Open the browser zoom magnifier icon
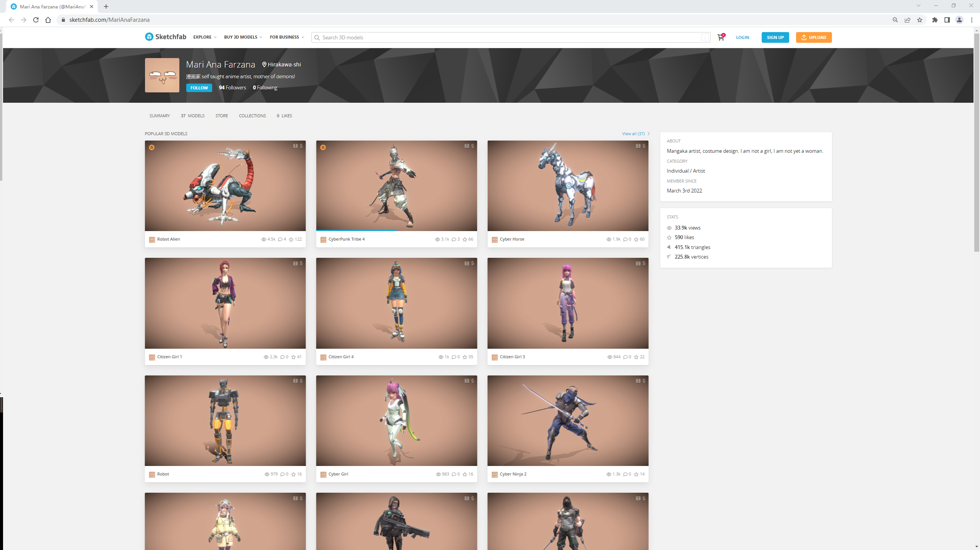Image resolution: width=980 pixels, height=550 pixels. [895, 20]
